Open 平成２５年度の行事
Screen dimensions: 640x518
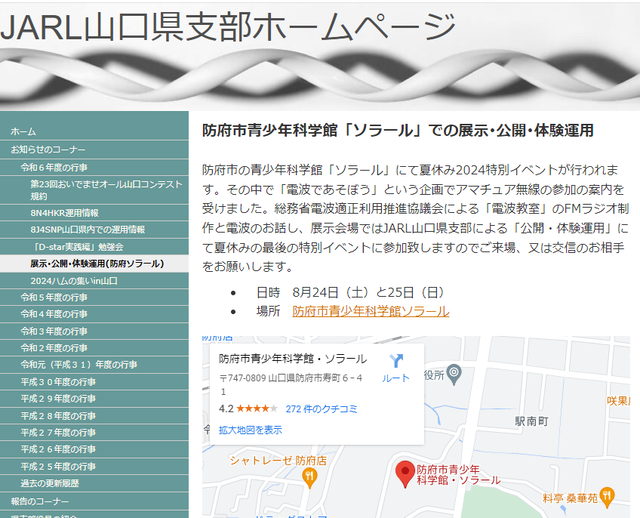coord(94,466)
